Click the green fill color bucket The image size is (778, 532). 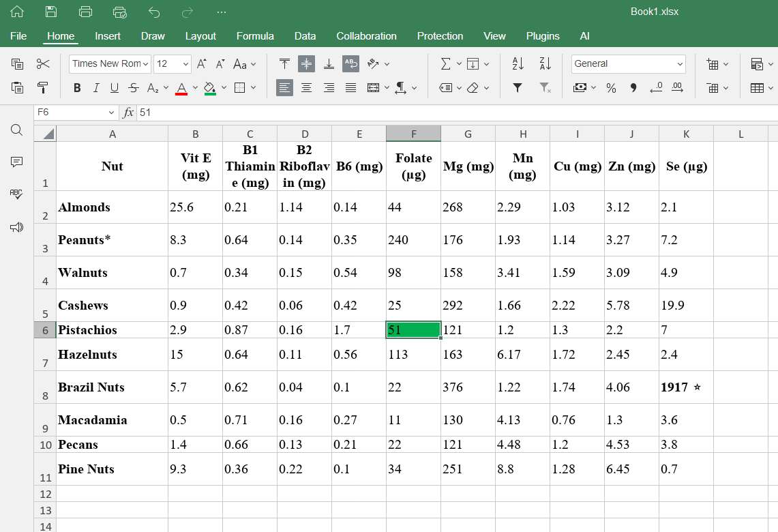point(209,88)
